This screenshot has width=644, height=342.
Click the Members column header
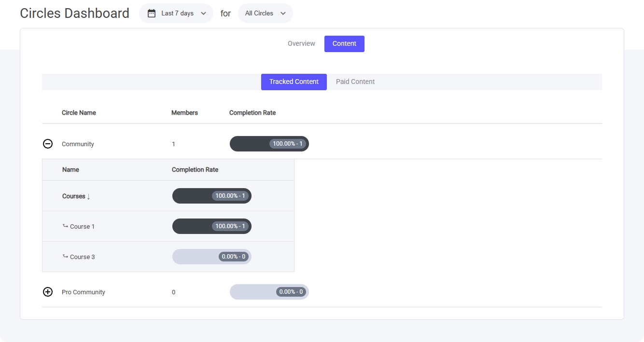click(x=184, y=112)
